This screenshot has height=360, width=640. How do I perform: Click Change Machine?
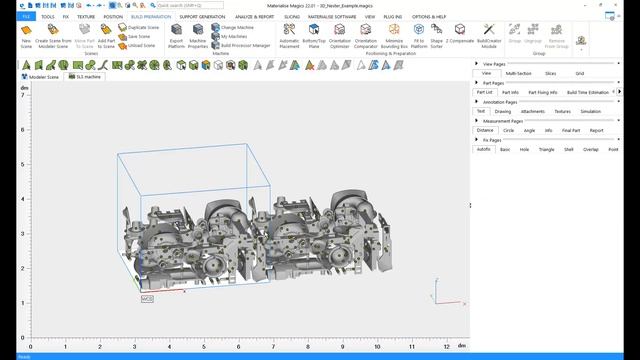tap(233, 27)
